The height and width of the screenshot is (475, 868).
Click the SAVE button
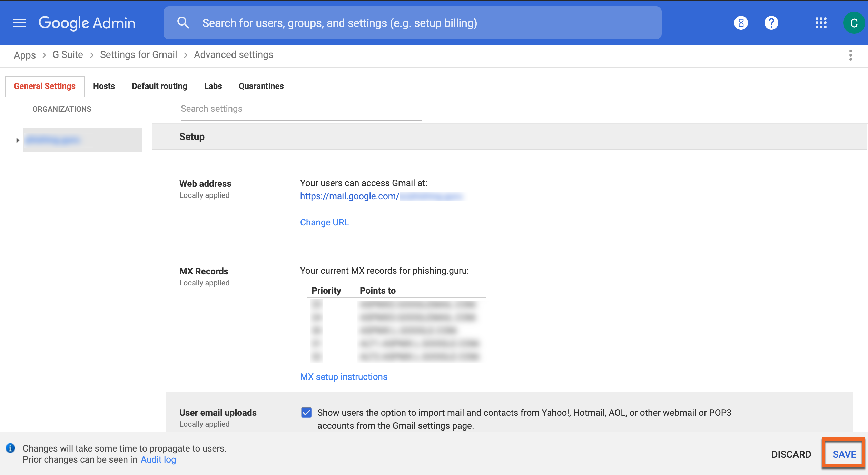coord(844,454)
